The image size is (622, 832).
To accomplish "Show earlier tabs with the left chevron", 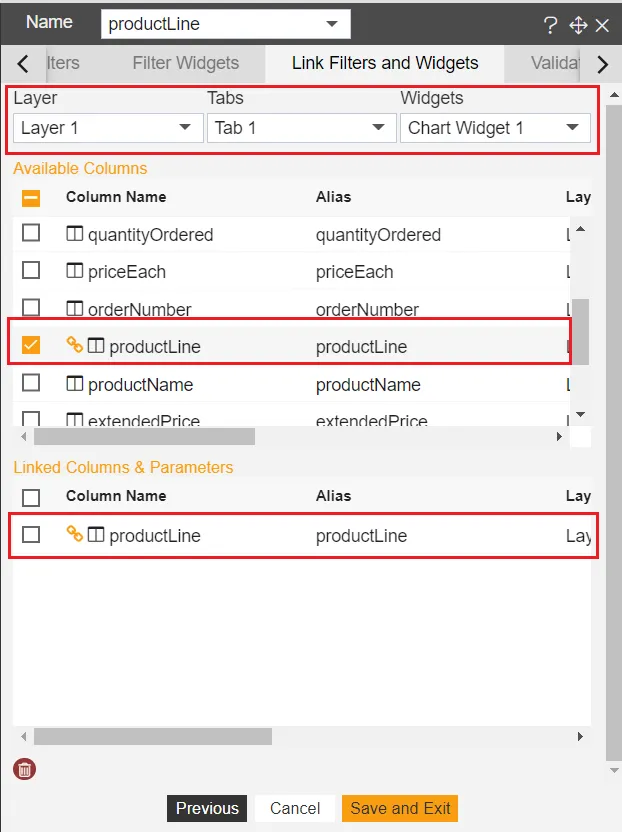I will click(x=23, y=64).
